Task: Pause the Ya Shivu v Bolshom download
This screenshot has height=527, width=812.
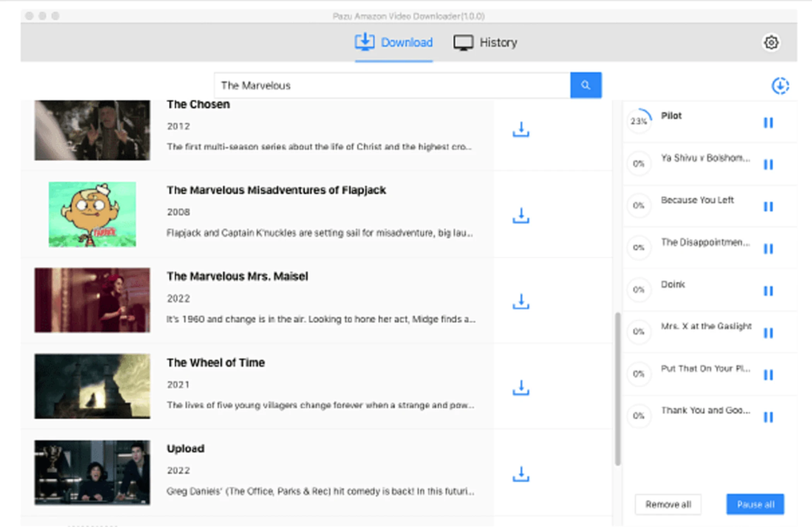Action: coord(768,164)
